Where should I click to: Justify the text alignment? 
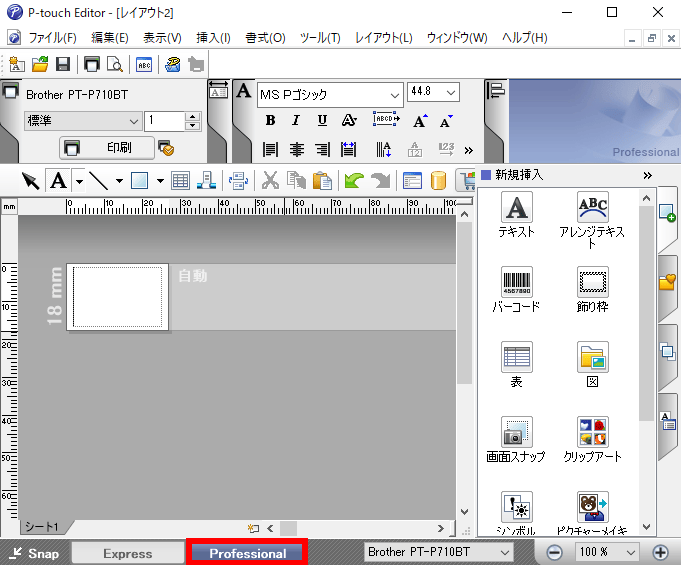(349, 149)
